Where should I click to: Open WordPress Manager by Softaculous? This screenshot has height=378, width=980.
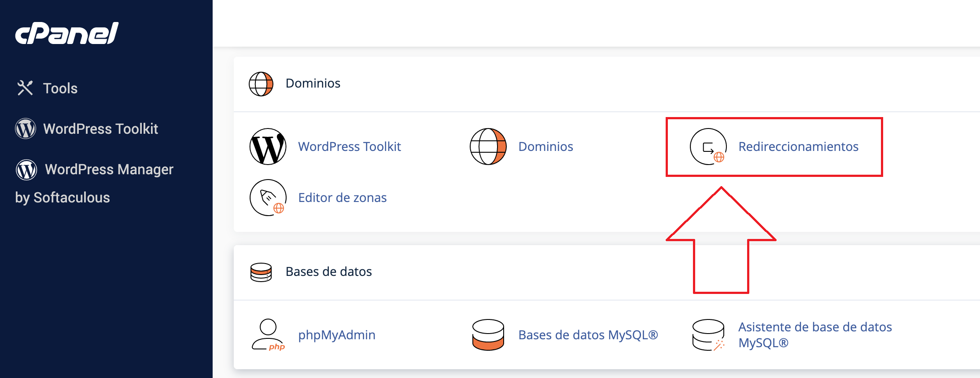coord(94,183)
